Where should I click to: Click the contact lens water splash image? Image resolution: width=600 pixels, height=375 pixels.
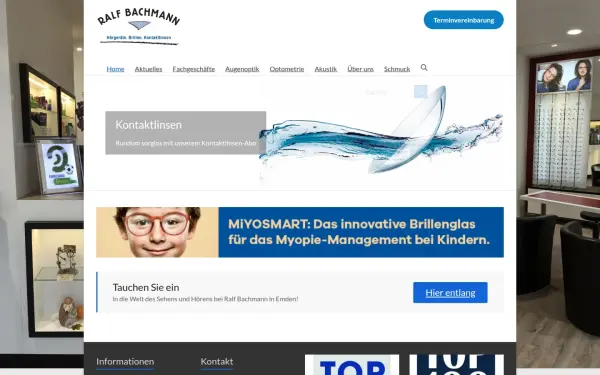(x=381, y=132)
